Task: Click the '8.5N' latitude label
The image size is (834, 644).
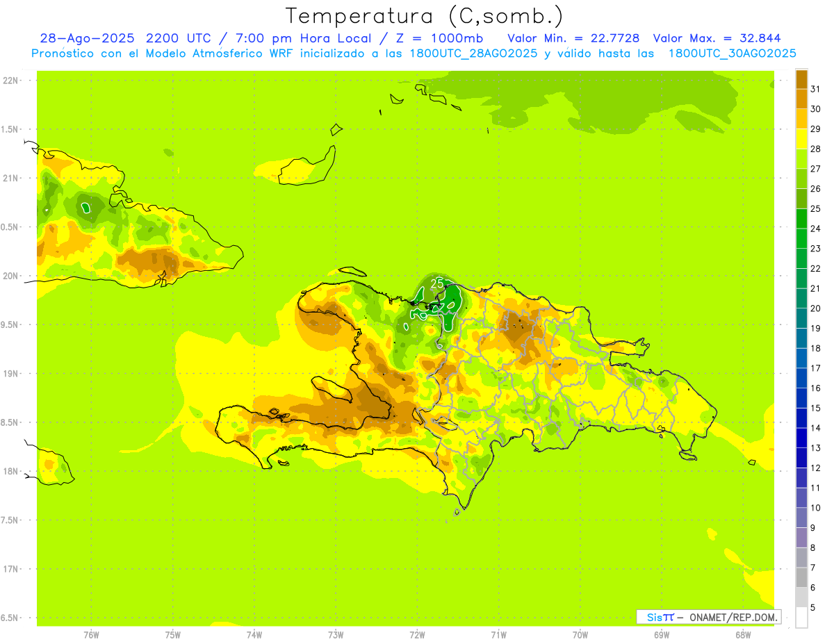Action: (10, 422)
